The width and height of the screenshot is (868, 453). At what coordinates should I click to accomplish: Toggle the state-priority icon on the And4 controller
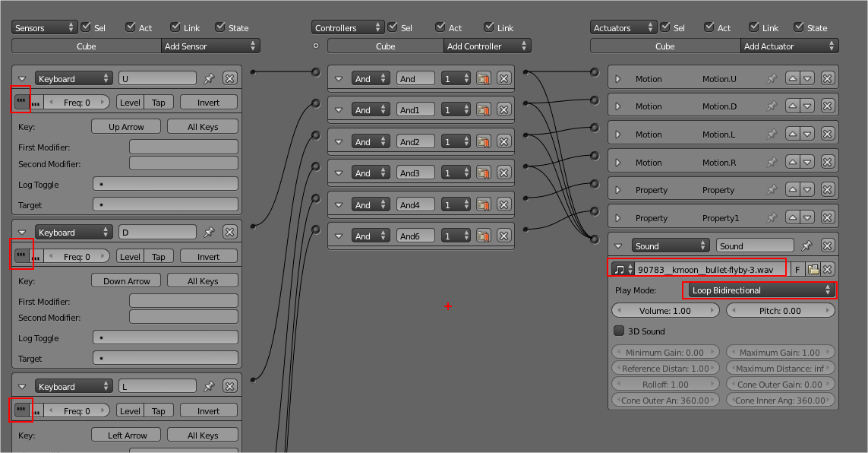click(483, 205)
